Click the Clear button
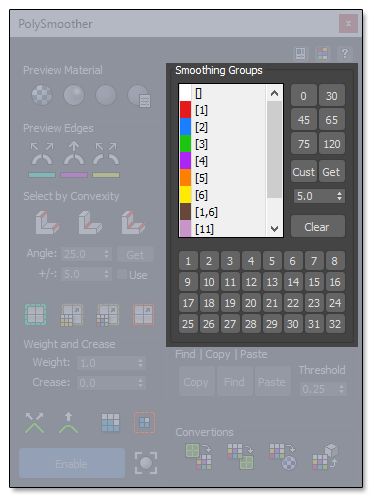This screenshot has height=497, width=372. [318, 226]
